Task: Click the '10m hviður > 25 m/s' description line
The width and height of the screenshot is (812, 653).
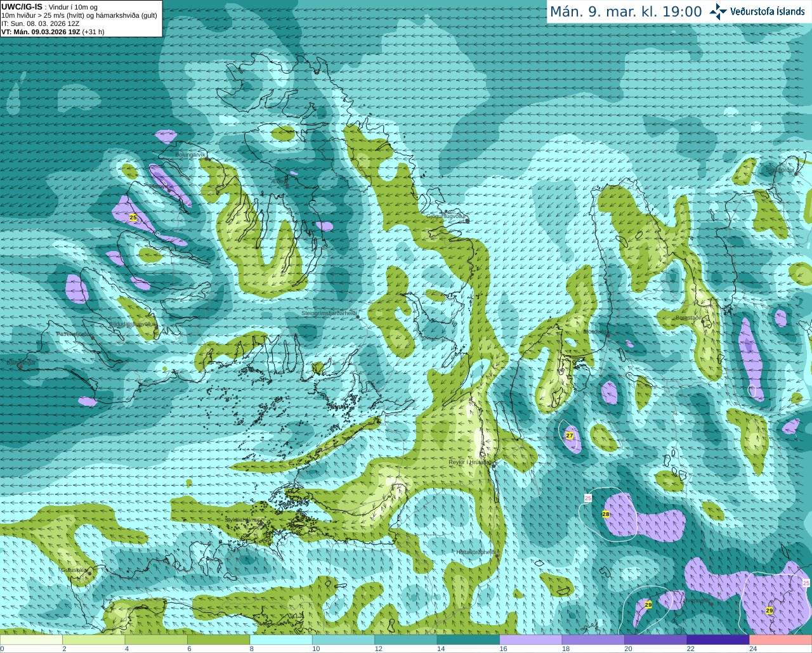Action: coord(79,15)
